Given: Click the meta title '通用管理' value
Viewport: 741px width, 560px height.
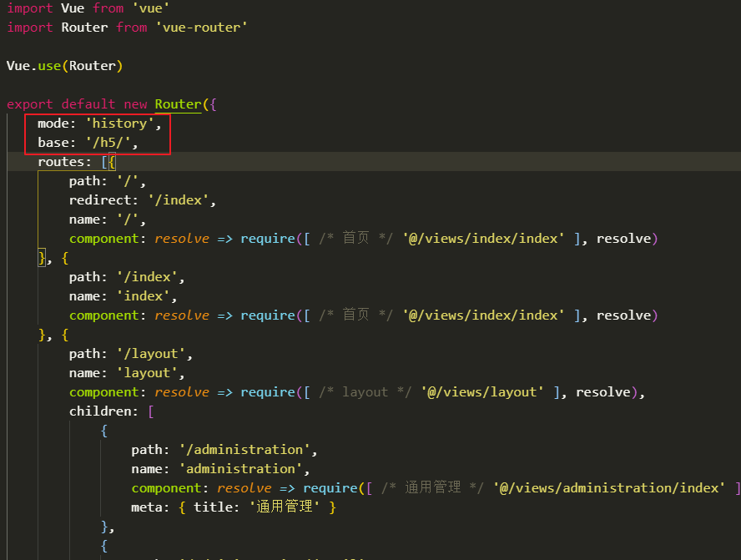Looking at the screenshot, I should coord(285,507).
